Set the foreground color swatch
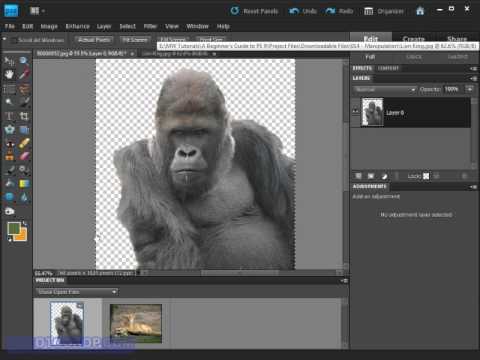 [x=14, y=228]
